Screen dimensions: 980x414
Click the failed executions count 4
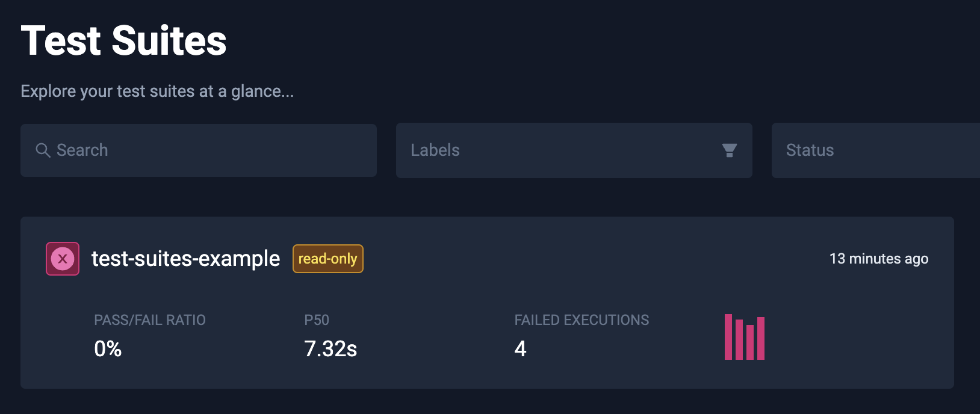[x=521, y=349]
